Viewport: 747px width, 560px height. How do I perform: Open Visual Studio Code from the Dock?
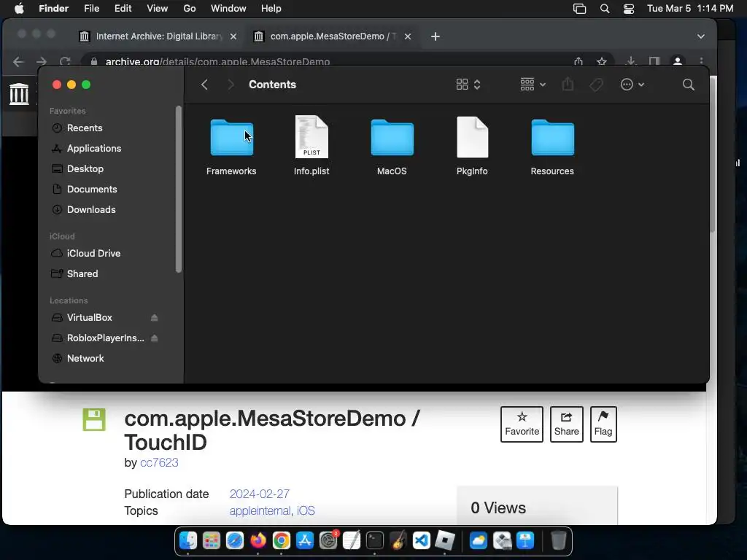[x=422, y=541]
